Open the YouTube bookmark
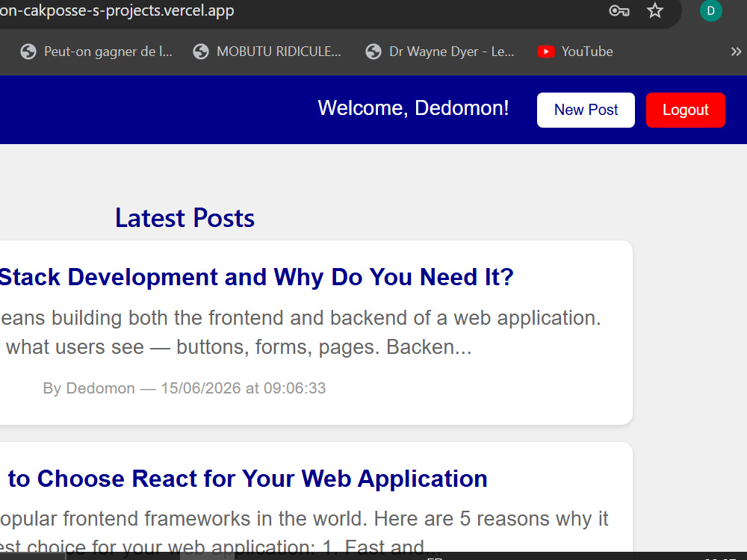Screen dimensions: 747x560 tap(575, 52)
